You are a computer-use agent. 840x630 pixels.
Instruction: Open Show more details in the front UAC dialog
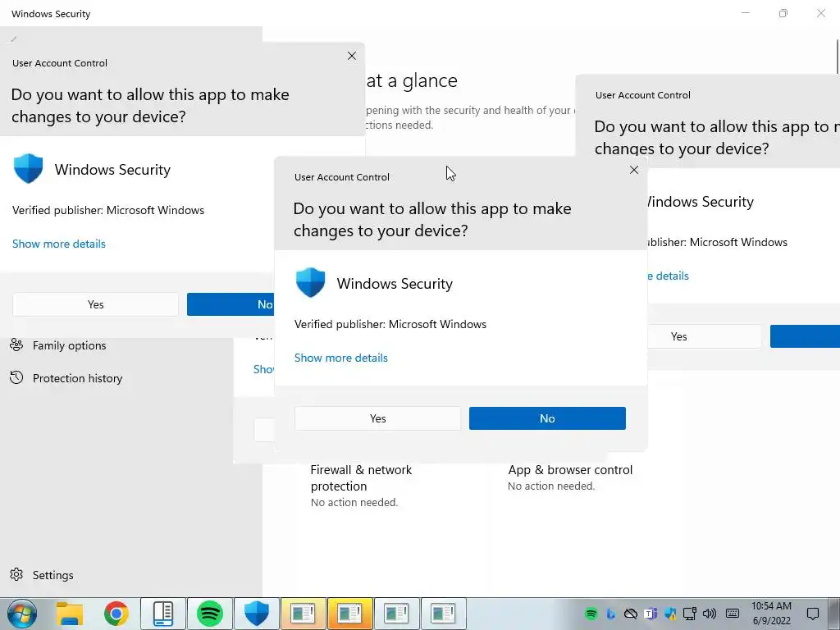pos(340,358)
